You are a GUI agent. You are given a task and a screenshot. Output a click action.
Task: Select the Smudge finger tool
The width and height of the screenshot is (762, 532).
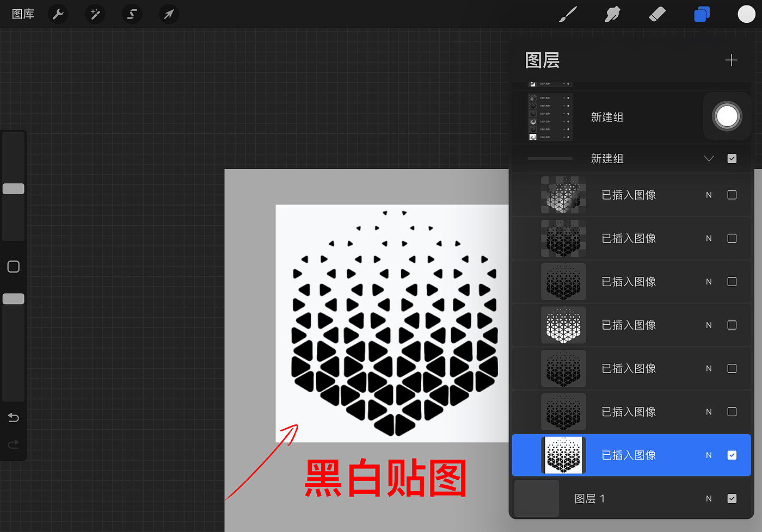(612, 14)
